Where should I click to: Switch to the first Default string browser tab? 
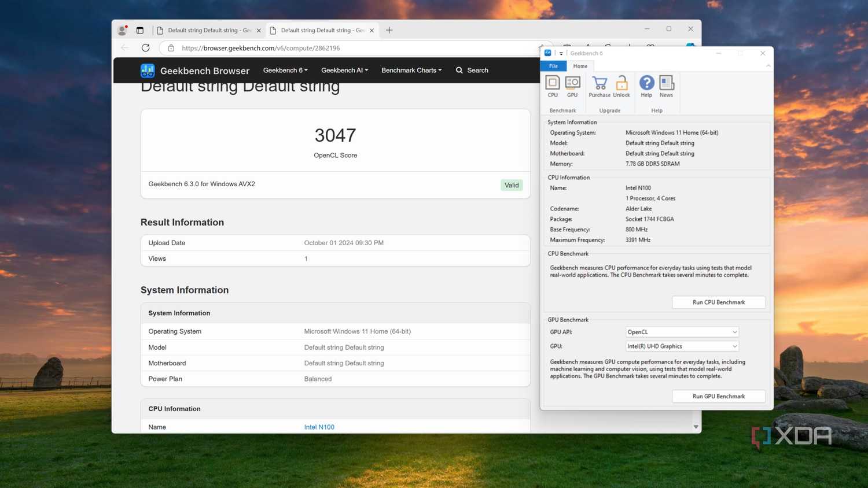tap(209, 31)
